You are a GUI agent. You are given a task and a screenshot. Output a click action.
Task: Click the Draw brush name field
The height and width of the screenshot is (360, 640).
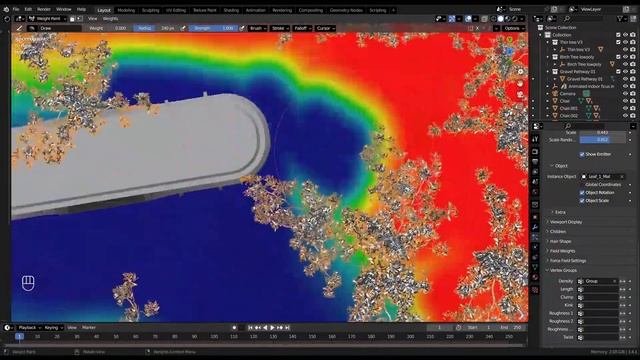pyautogui.click(x=60, y=28)
